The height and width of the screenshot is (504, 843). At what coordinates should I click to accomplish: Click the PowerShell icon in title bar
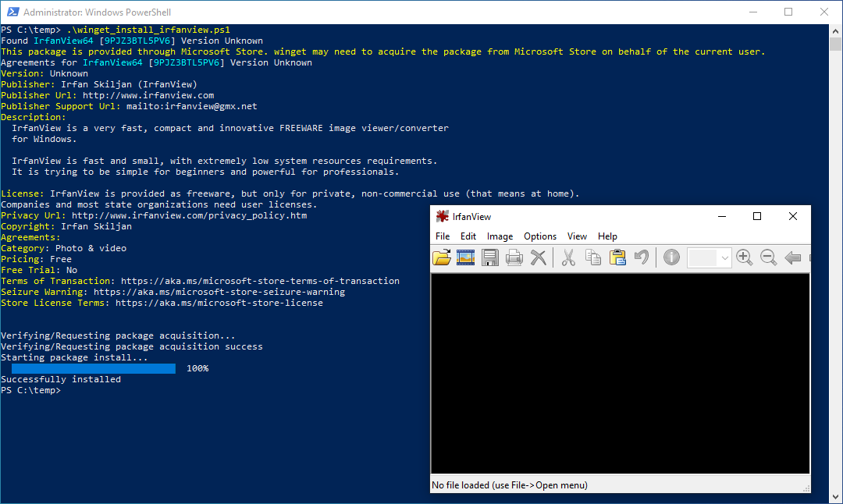[13, 12]
